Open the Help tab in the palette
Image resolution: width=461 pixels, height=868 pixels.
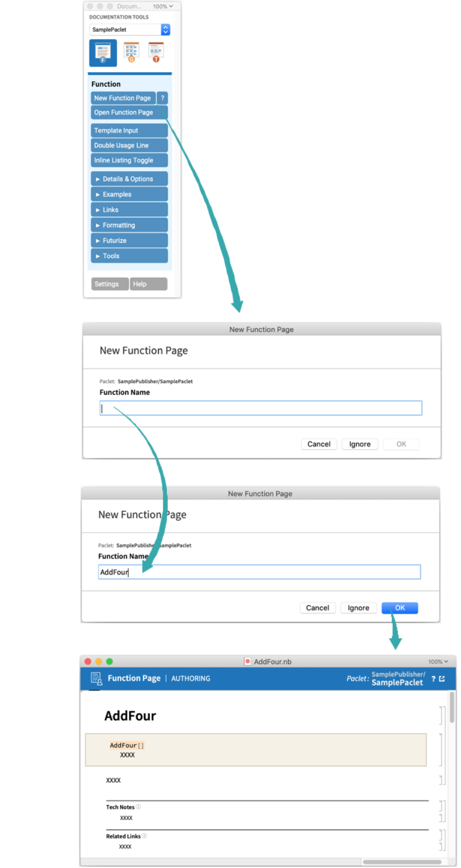[148, 284]
